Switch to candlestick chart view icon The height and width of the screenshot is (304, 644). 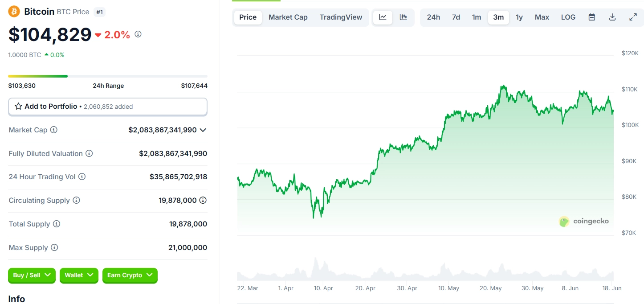(404, 17)
